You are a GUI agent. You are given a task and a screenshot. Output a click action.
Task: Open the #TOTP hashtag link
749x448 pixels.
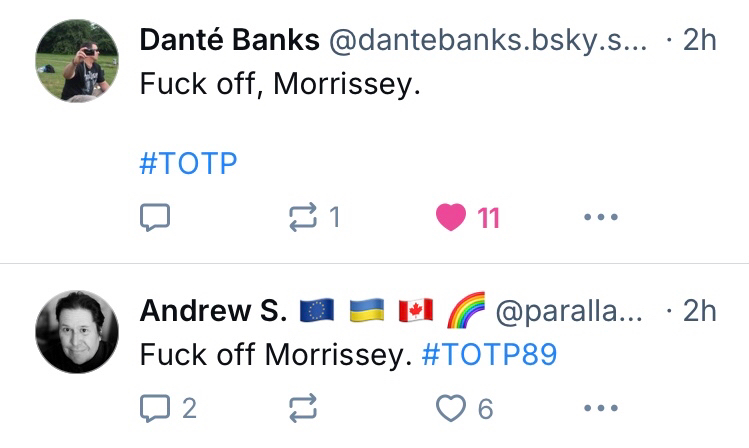189,164
